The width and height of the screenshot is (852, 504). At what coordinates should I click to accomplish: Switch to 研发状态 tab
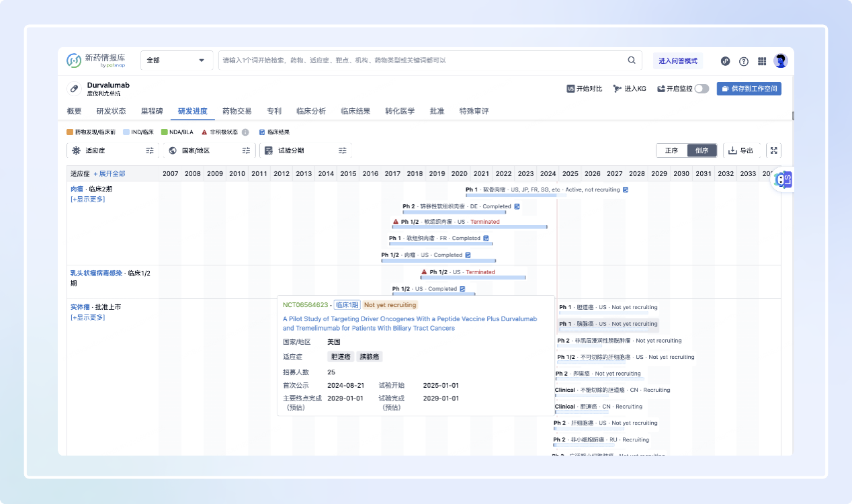111,111
